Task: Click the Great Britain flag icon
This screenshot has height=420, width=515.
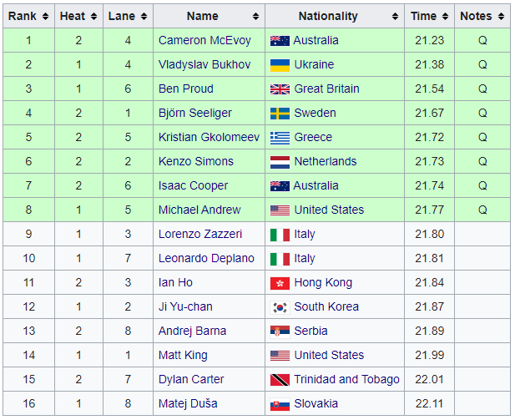Action: (x=280, y=89)
